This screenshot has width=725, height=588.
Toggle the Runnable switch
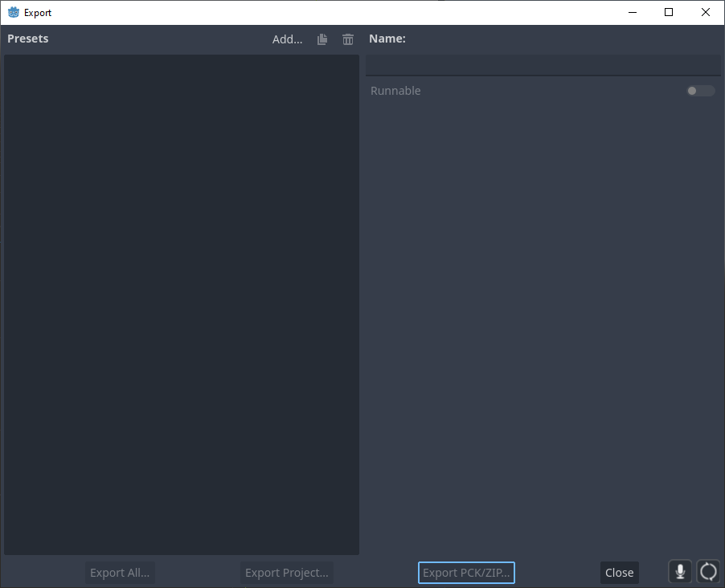(701, 91)
